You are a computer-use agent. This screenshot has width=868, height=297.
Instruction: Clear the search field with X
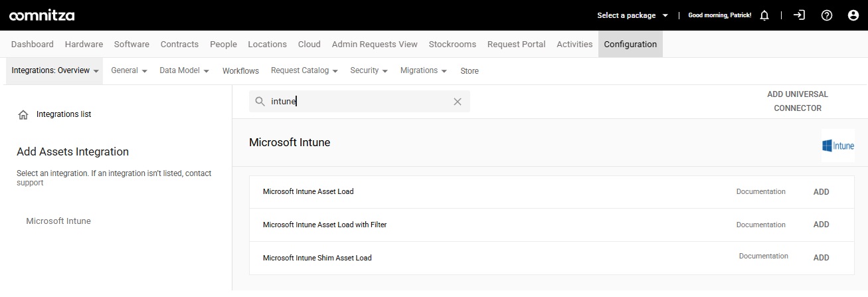click(x=457, y=102)
